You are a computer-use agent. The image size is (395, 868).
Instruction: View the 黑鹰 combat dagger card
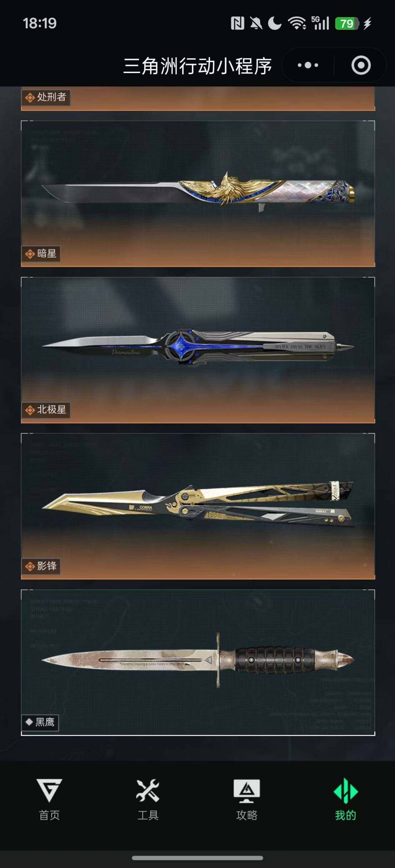[x=198, y=662]
